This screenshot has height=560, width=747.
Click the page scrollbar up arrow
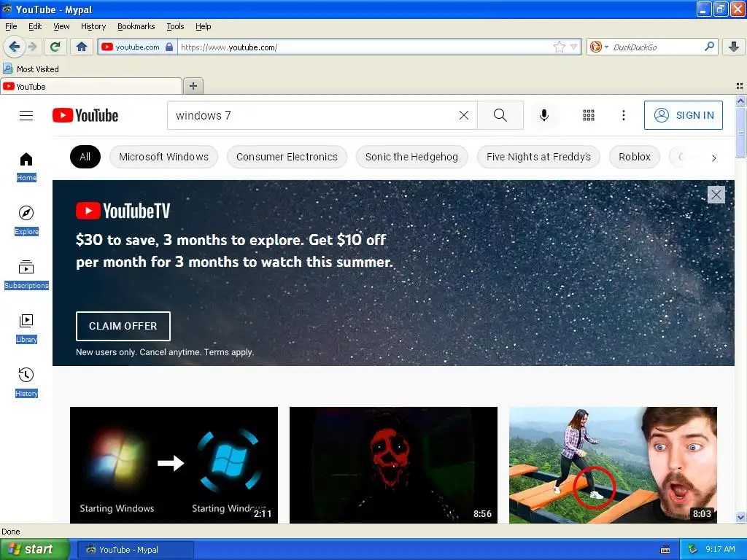coord(740,101)
